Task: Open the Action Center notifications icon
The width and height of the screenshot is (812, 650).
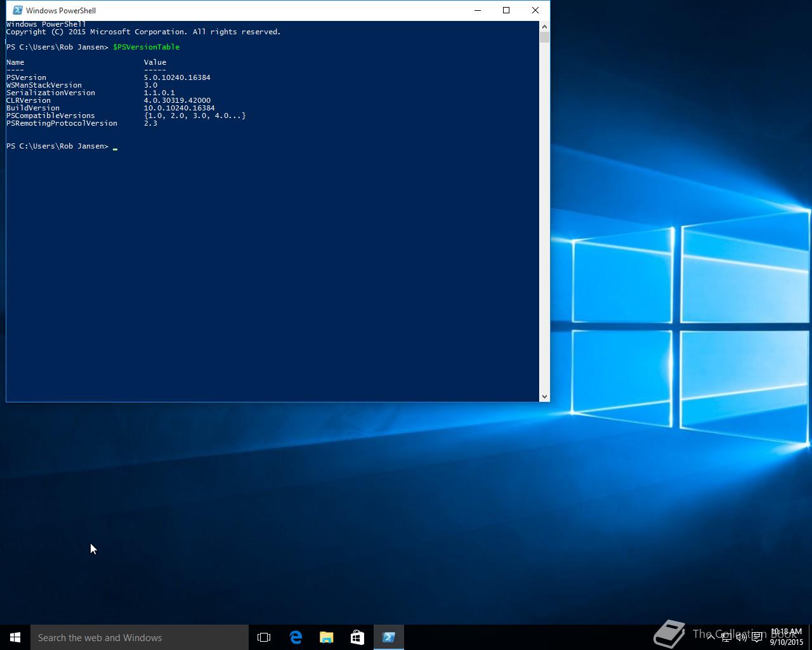Action: [757, 637]
